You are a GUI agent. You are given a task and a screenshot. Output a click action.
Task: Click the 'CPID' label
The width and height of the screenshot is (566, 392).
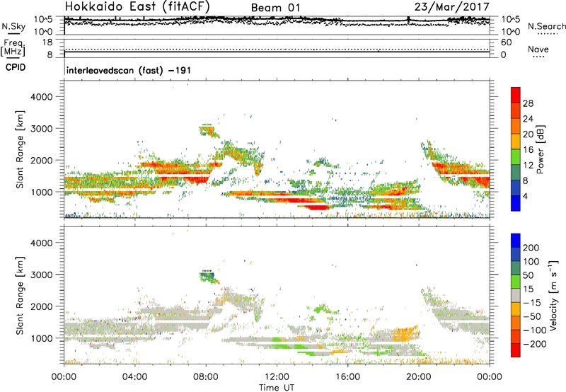(16, 67)
